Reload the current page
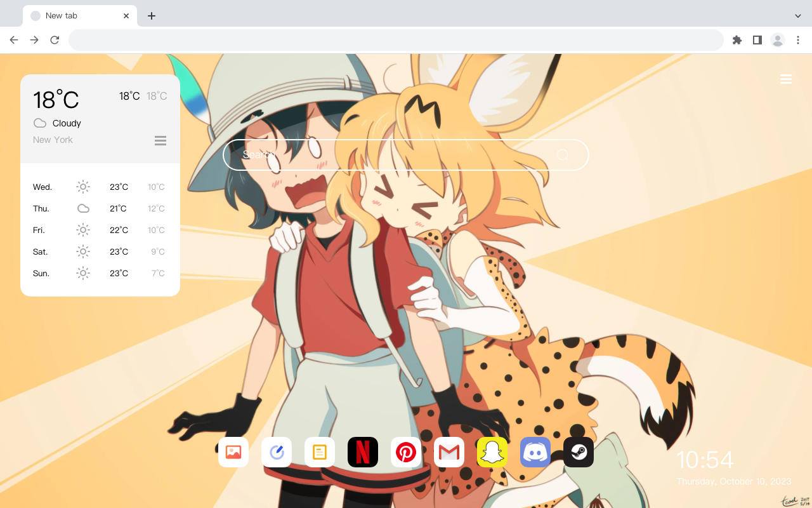 (x=55, y=40)
